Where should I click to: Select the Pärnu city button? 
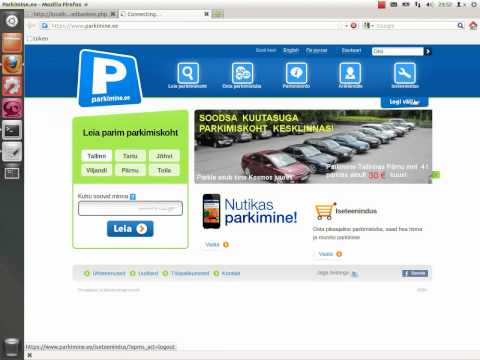pyautogui.click(x=130, y=170)
